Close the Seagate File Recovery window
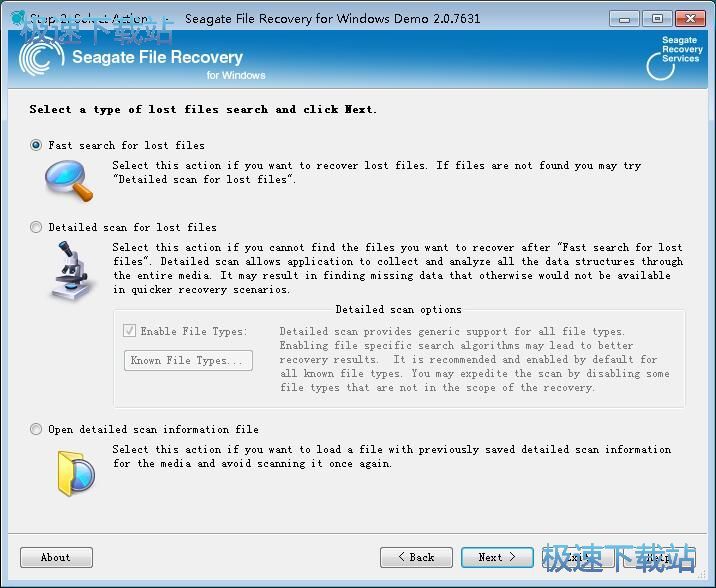The image size is (716, 588). click(690, 19)
